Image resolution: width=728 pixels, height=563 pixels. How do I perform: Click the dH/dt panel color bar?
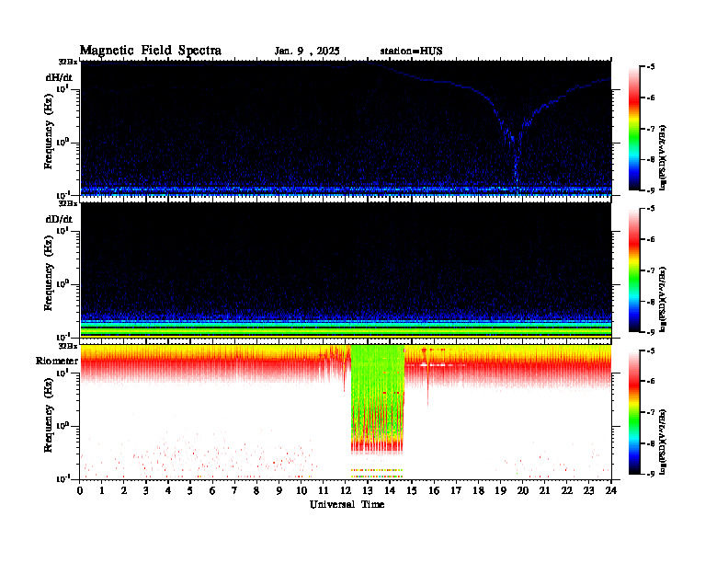[634, 129]
